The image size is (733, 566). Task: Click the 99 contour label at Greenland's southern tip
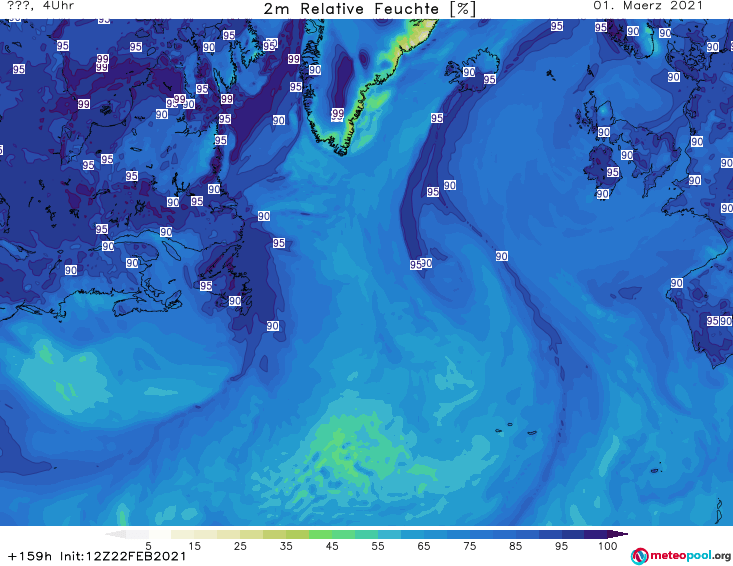pyautogui.click(x=338, y=114)
